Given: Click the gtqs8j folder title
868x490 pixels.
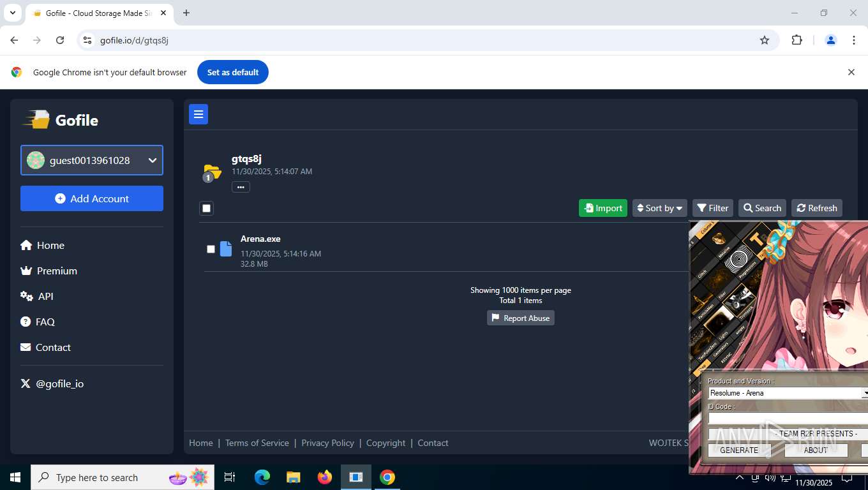Looking at the screenshot, I should point(246,159).
